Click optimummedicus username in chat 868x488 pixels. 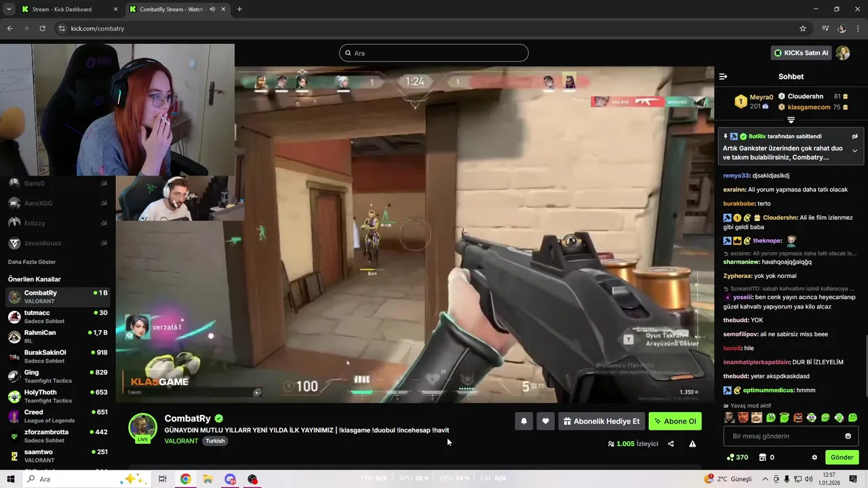(x=769, y=390)
